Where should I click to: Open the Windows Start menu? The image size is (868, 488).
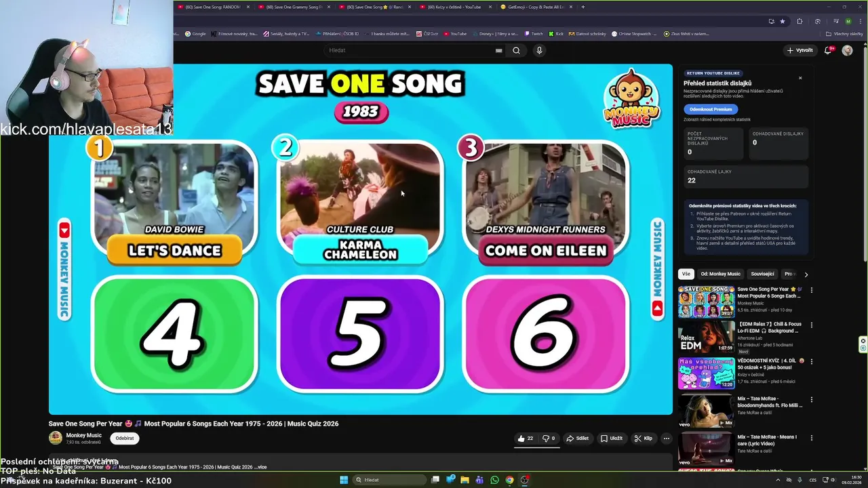(x=344, y=480)
